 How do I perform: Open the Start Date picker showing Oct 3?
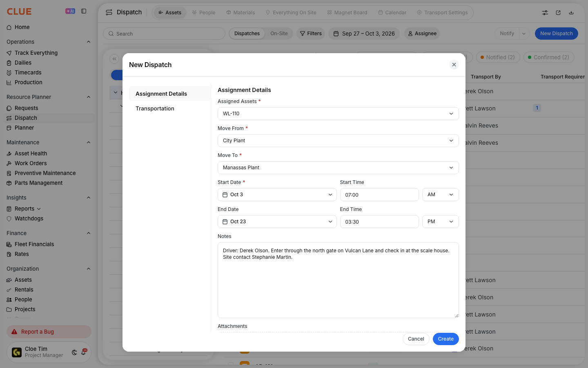point(277,195)
